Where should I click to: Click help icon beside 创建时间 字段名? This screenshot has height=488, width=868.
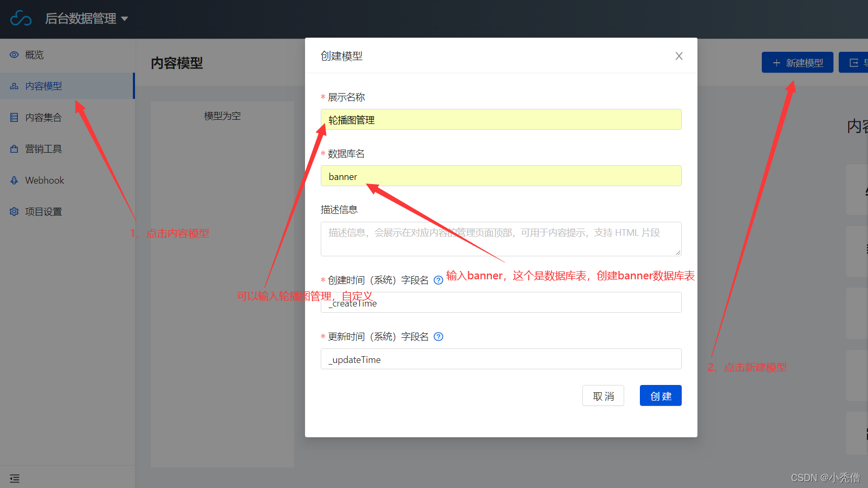point(438,280)
